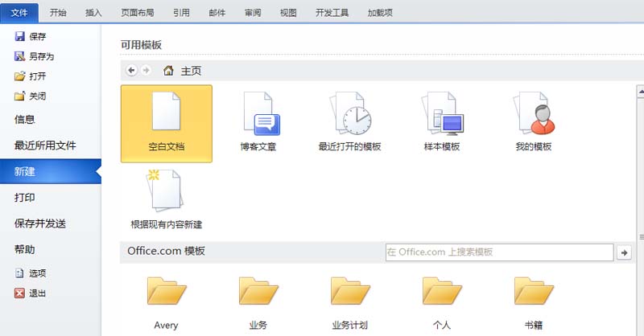Click the 打开 (Open) folder icon
The height and width of the screenshot is (336, 644).
pyautogui.click(x=19, y=76)
